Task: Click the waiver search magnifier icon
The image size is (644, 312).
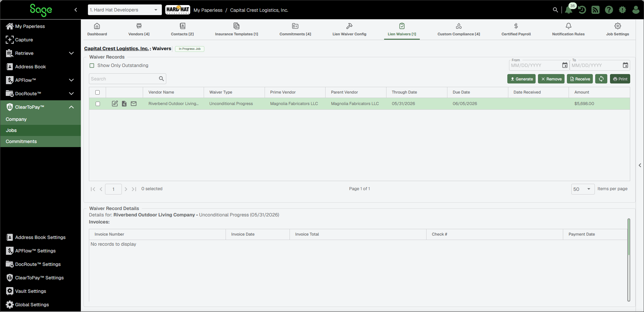Action: point(162,79)
